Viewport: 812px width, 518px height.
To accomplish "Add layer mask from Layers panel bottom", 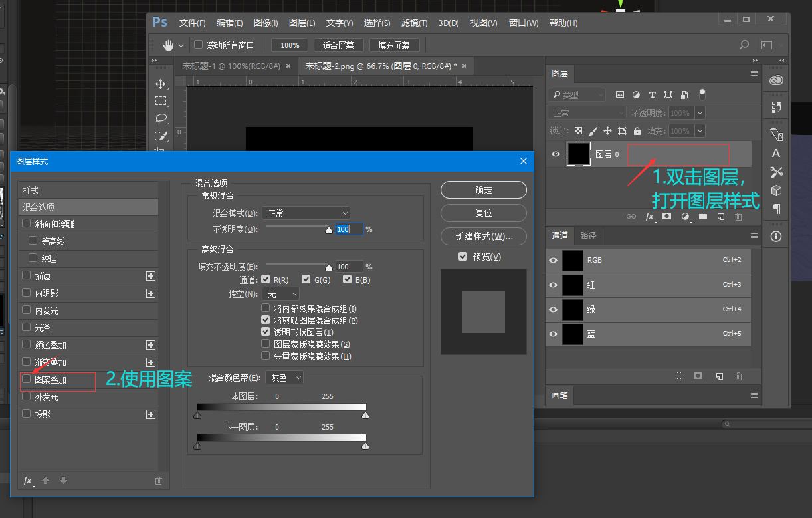I will click(x=667, y=216).
